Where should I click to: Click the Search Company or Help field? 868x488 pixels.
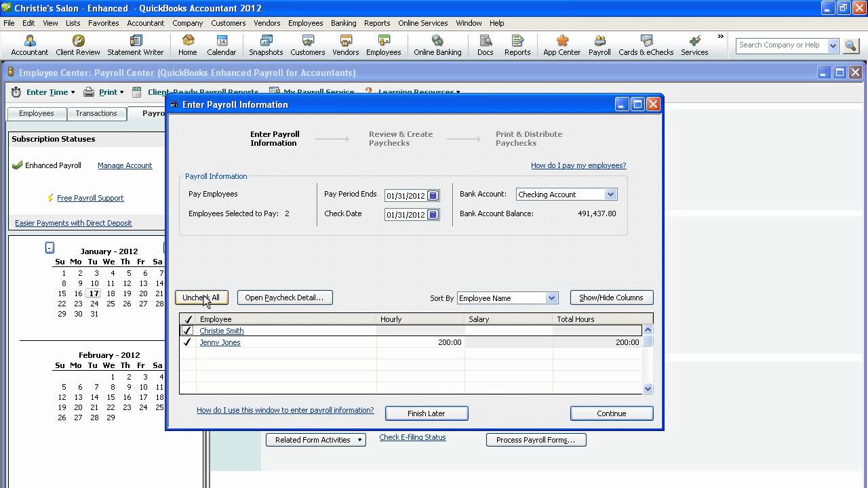(781, 45)
